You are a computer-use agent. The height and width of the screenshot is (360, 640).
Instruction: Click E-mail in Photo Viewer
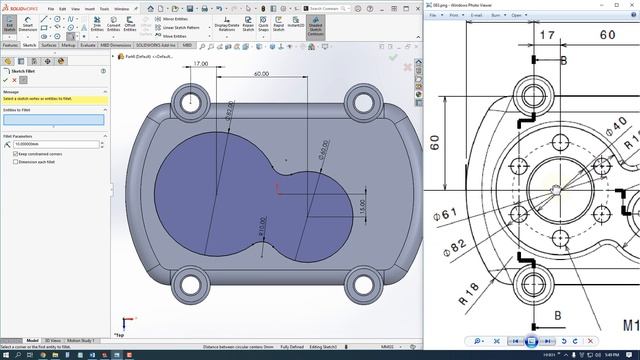tap(476, 15)
